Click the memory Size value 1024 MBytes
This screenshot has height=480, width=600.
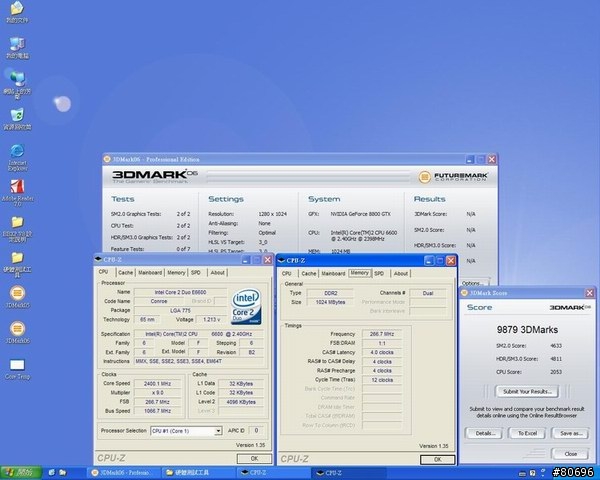[330, 302]
